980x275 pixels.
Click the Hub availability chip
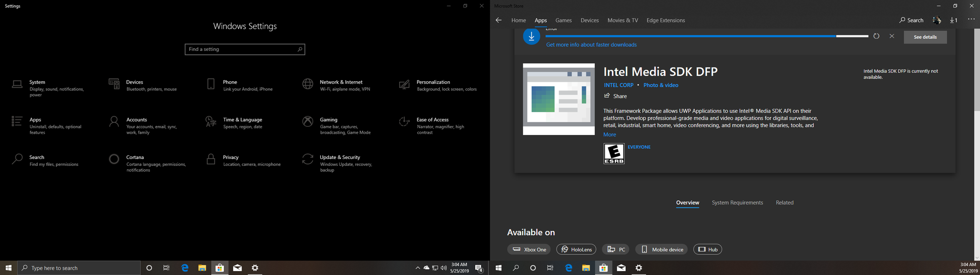(708, 249)
